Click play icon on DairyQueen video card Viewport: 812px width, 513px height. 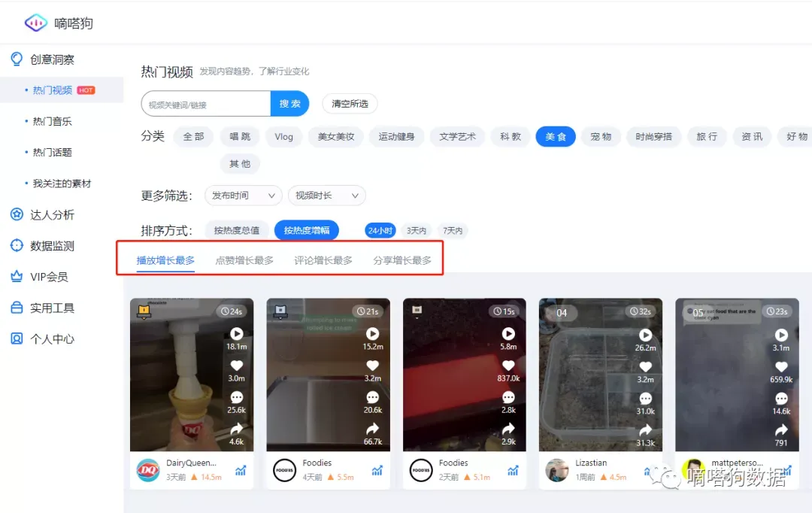237,334
